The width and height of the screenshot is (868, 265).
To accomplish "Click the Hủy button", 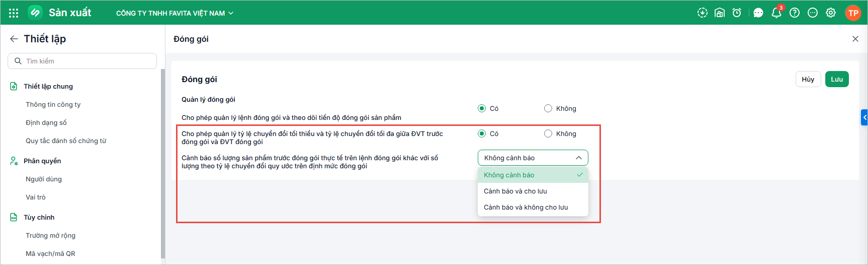I will [x=808, y=79].
